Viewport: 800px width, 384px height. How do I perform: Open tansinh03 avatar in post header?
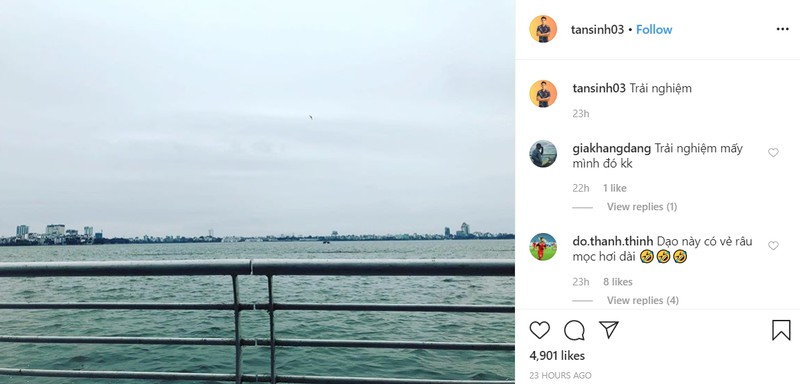[x=543, y=29]
